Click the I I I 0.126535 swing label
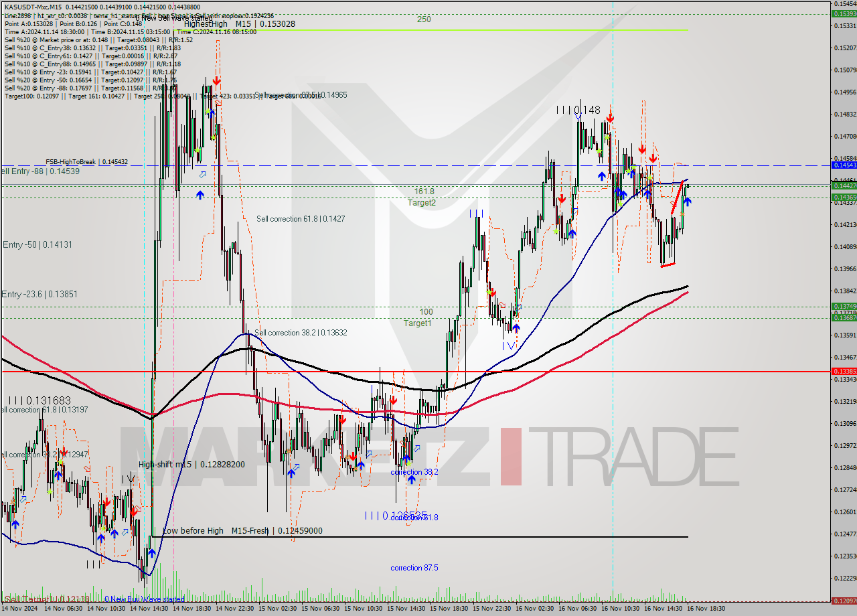857x616 pixels. click(396, 516)
